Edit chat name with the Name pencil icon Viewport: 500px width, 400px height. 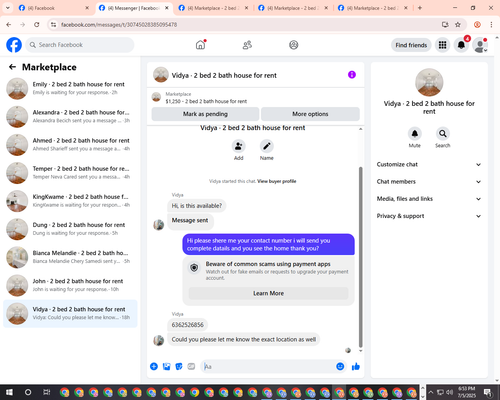[x=267, y=146]
